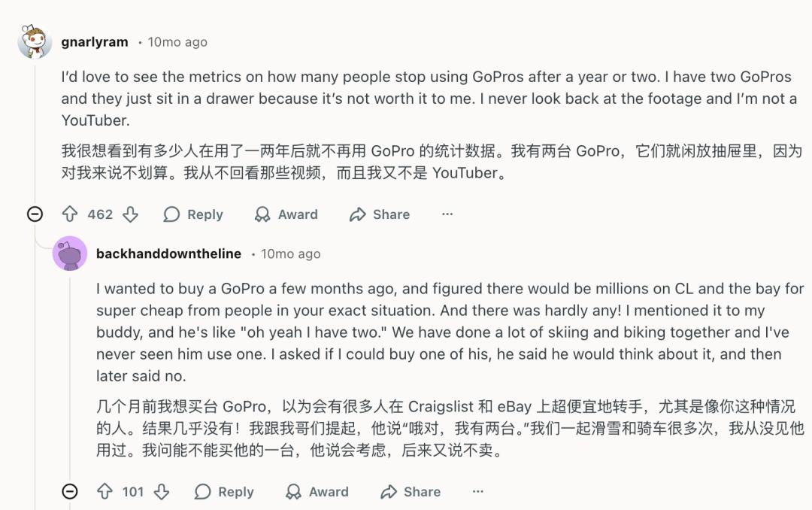Image resolution: width=812 pixels, height=510 pixels.
Task: Click the award icon on gnarlyram's comment
Action: 262,214
